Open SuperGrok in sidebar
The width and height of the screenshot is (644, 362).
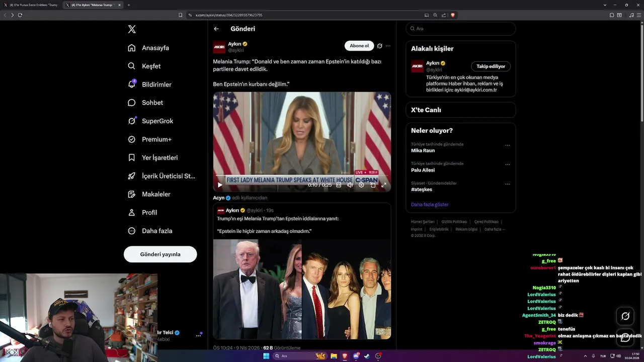click(x=150, y=121)
